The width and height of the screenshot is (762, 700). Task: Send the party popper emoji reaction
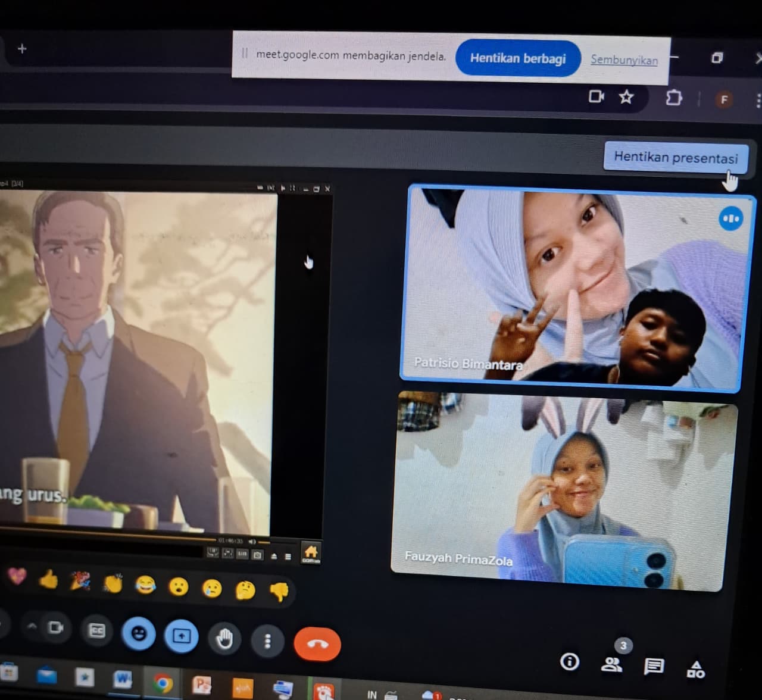click(80, 581)
